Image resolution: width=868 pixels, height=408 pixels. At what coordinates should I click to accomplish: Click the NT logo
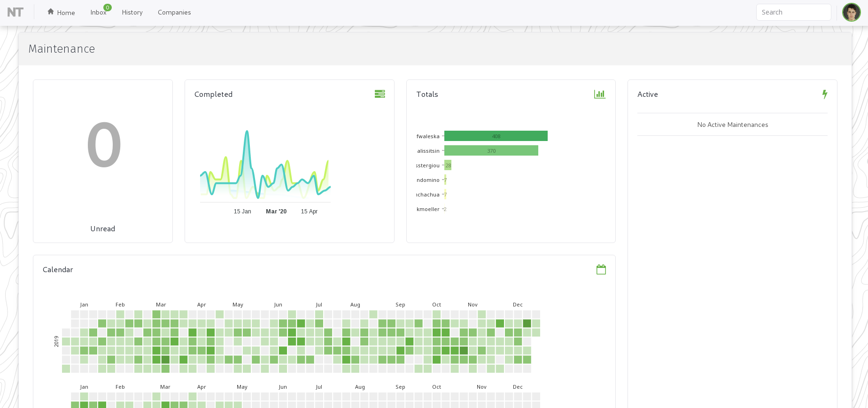[15, 12]
